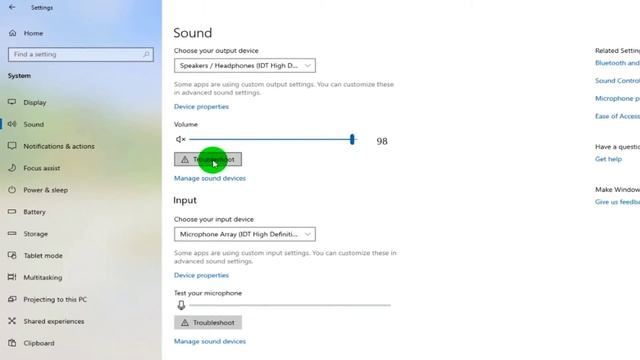This screenshot has width=640, height=360.
Task: Click the back arrow in Settings header
Action: (12, 7)
